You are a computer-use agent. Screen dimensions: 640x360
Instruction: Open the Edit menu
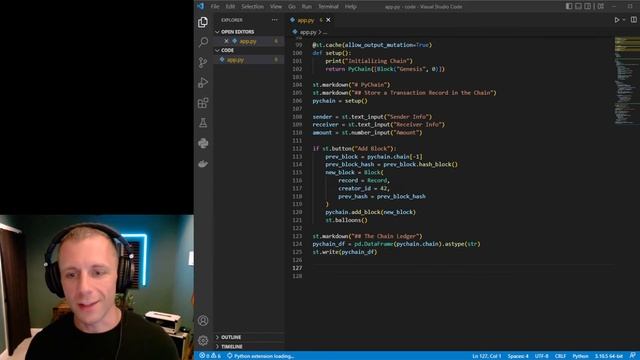(230, 7)
